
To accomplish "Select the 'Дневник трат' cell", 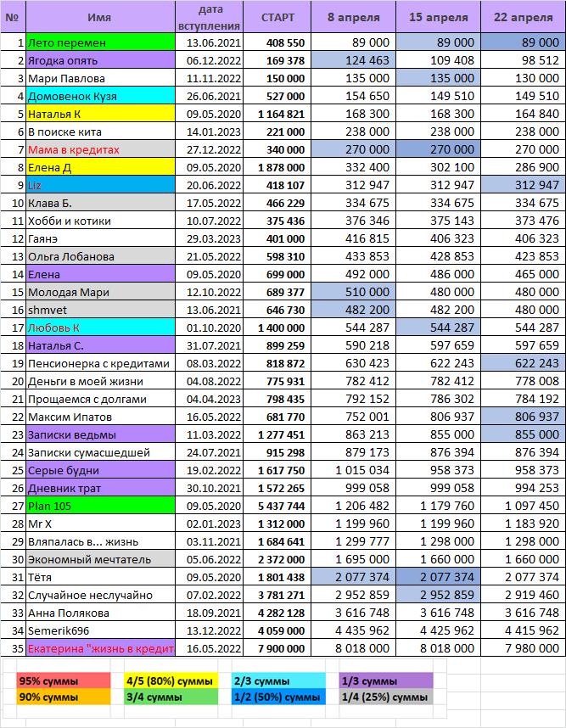I will 100,488.
